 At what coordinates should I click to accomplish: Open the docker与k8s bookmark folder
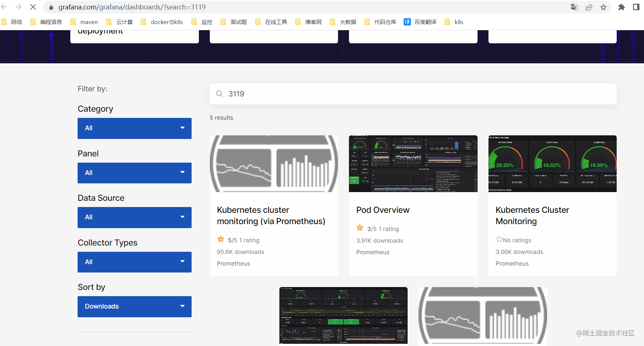tap(162, 22)
